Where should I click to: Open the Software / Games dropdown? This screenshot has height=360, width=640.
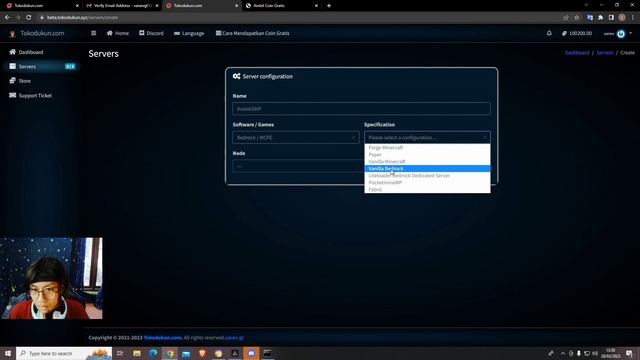296,138
